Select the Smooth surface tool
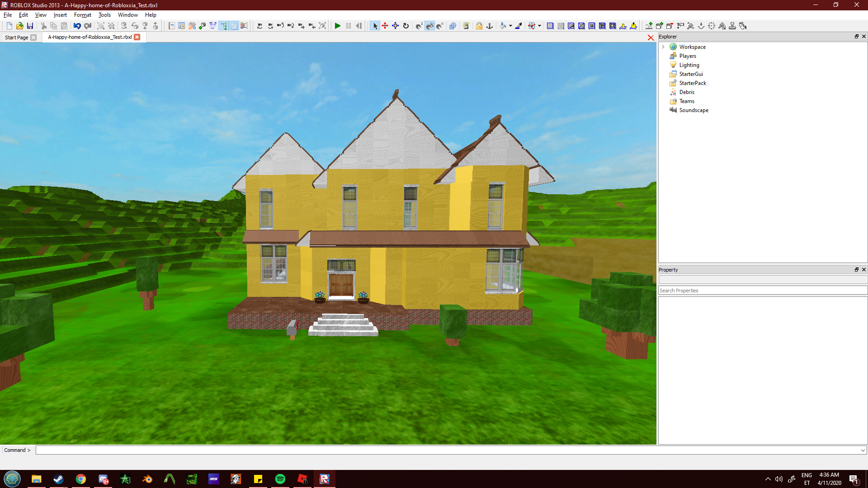The image size is (868, 488). coord(550,26)
